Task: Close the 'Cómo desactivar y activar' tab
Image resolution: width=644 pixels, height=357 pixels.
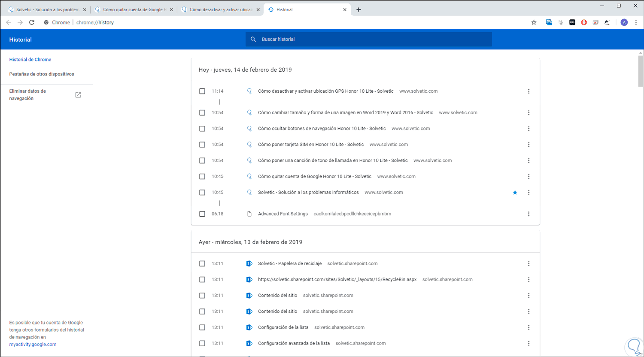Action: point(258,9)
